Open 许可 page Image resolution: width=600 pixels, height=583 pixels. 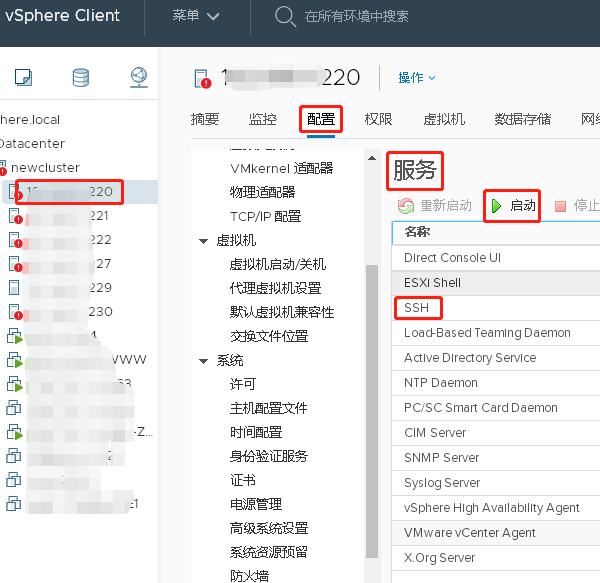[243, 384]
